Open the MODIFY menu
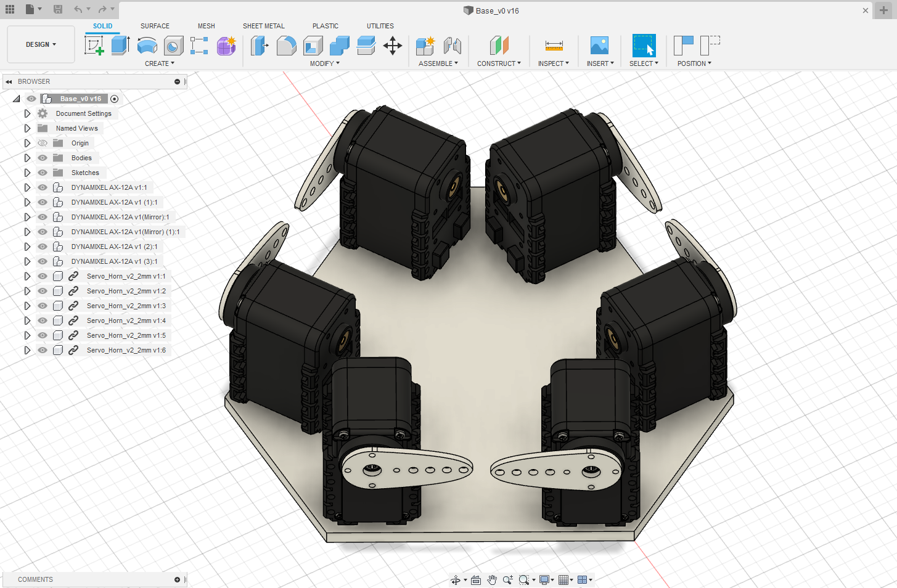This screenshot has width=897, height=588. point(324,63)
